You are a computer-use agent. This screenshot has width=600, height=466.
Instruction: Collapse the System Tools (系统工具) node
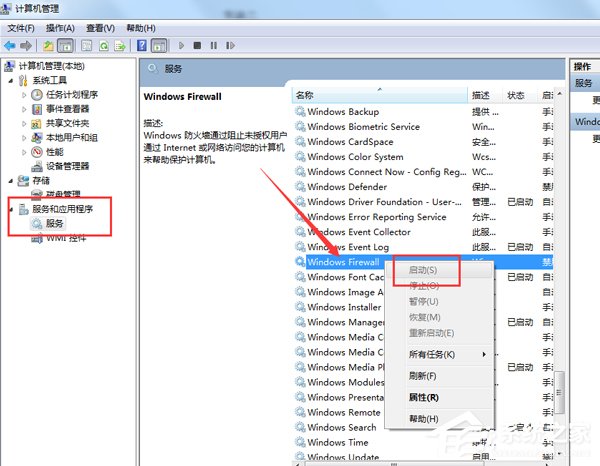pyautogui.click(x=11, y=81)
